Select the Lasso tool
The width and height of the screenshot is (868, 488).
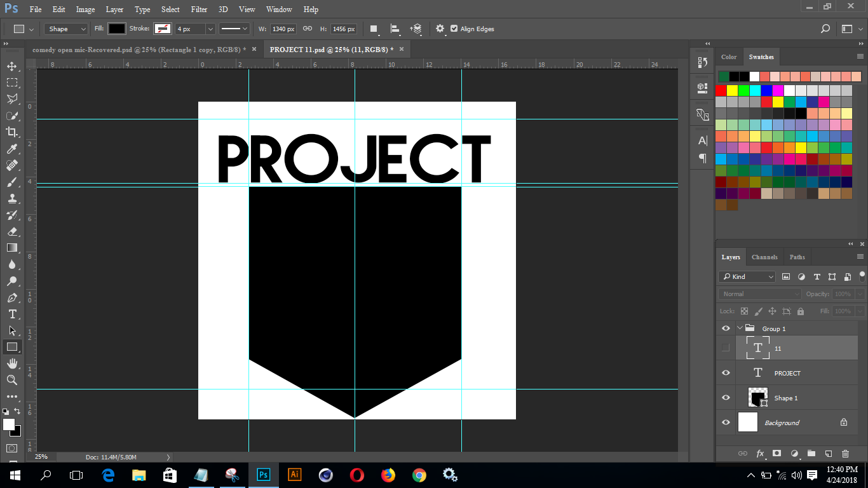point(12,99)
